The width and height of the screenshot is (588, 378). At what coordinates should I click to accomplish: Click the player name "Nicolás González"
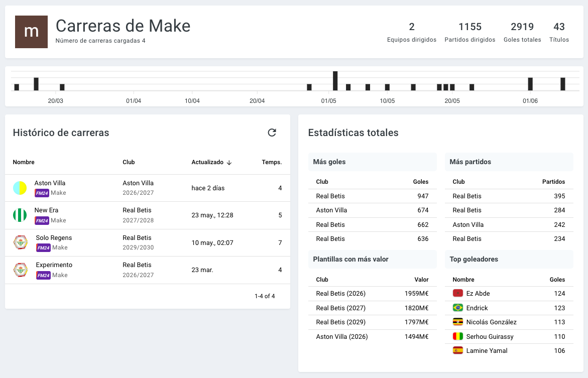pyautogui.click(x=491, y=322)
